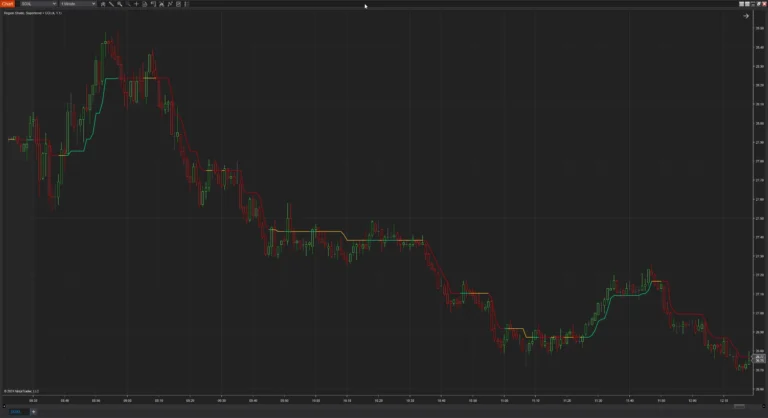
Task: Click the scrollbar left arrow at bottom
Action: click(x=4, y=406)
